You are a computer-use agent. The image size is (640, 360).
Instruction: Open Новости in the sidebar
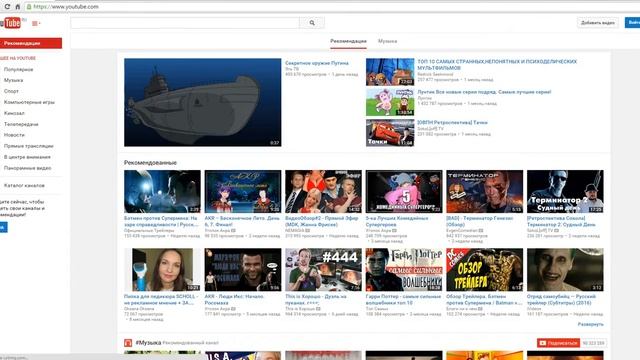point(14,135)
